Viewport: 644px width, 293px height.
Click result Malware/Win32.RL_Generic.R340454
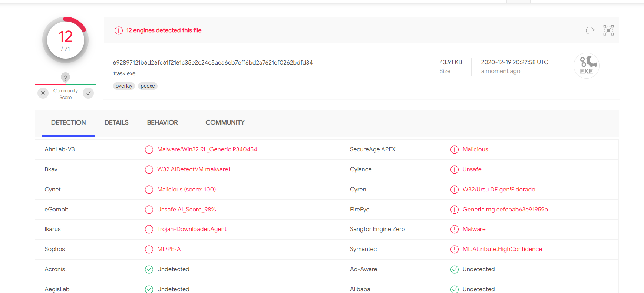pyautogui.click(x=207, y=149)
